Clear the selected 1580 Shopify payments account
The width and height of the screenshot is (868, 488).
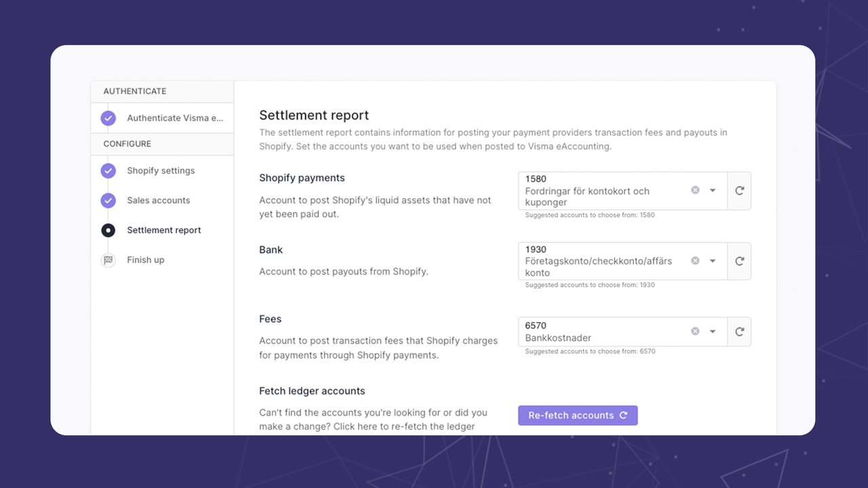tap(694, 190)
